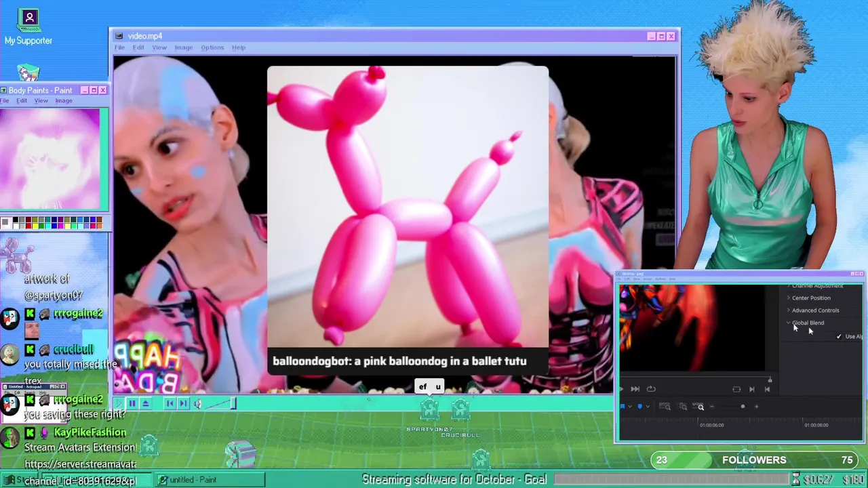Open File menu in video.mp4 window
This screenshot has width=868, height=488.
click(x=119, y=47)
